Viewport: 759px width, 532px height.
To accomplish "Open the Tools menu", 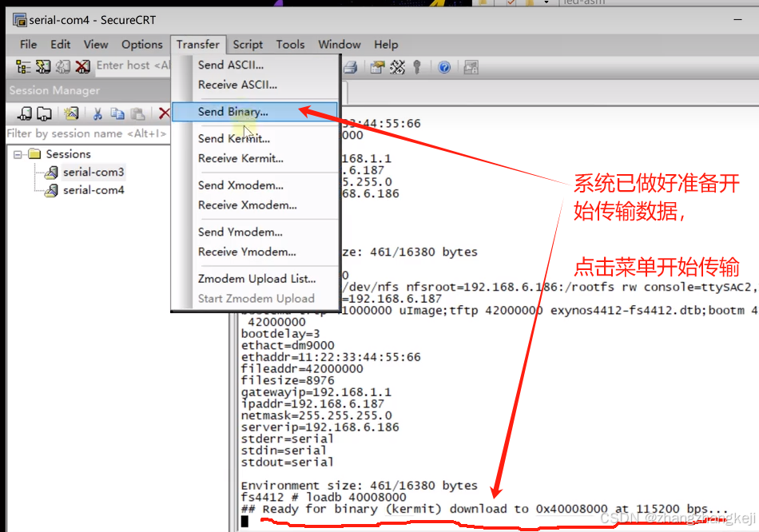I will tap(291, 45).
